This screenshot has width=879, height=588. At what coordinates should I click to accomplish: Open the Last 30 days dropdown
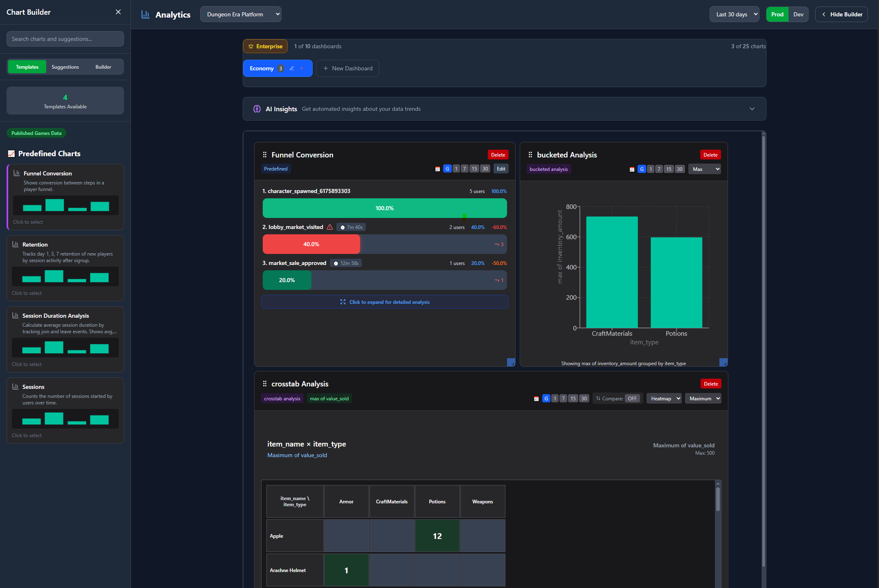[x=734, y=14]
